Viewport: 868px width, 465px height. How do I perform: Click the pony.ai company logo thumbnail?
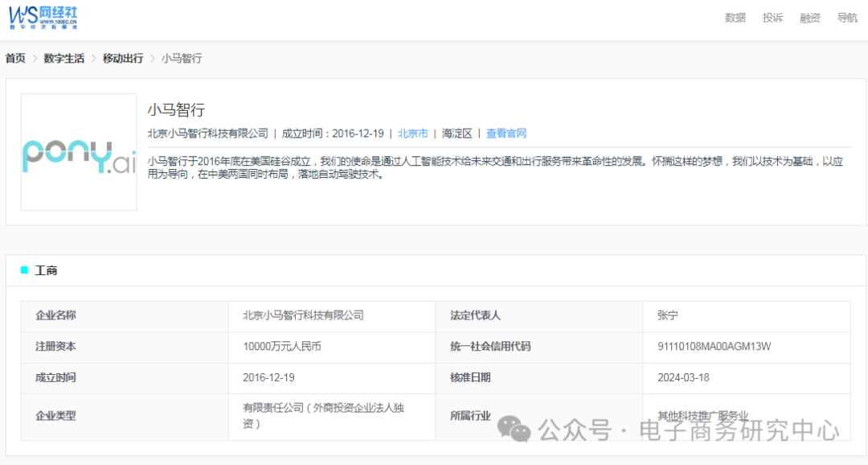click(x=79, y=152)
